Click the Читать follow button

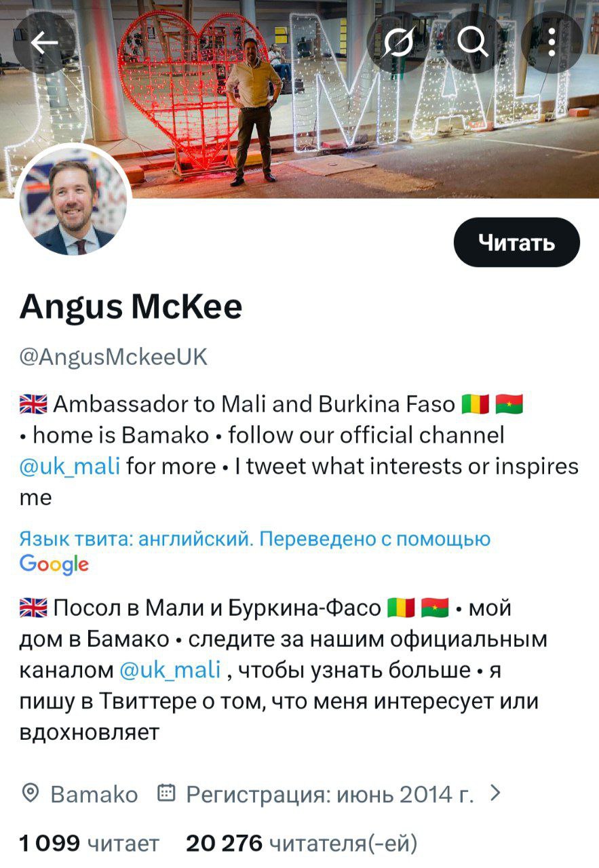point(517,243)
